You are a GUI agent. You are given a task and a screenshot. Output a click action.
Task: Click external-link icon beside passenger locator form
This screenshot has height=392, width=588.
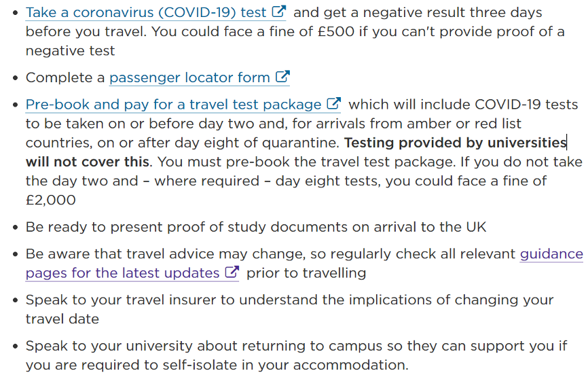coord(282,77)
